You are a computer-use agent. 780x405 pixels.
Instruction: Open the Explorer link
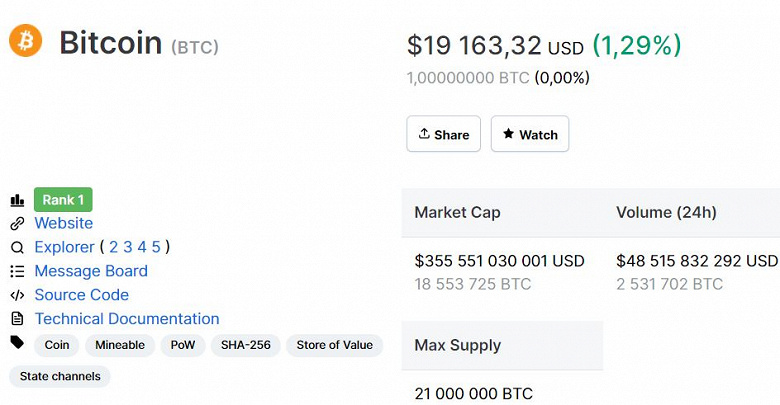(64, 247)
